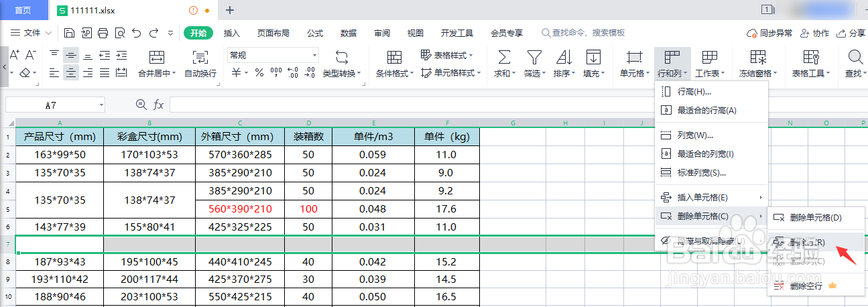868x307 pixels.
Task: Increase font size with A+ icon
Action: click(x=14, y=56)
